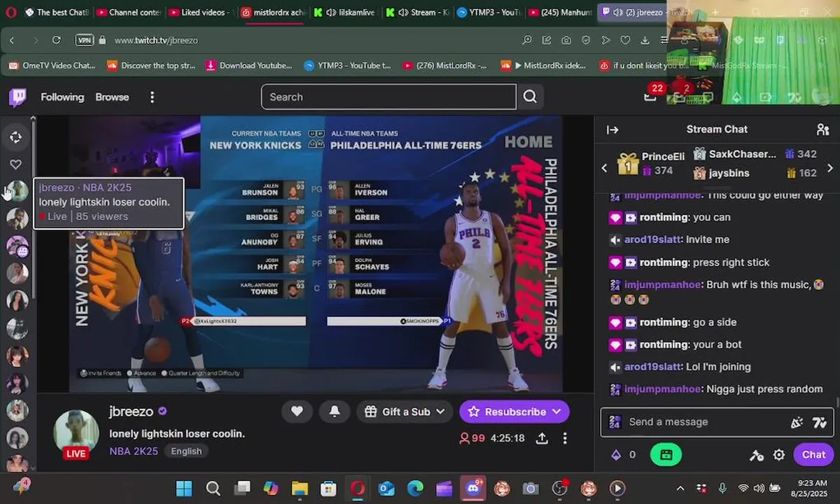
Task: Select the jbreezo avatar in sidebar
Action: coord(17,191)
